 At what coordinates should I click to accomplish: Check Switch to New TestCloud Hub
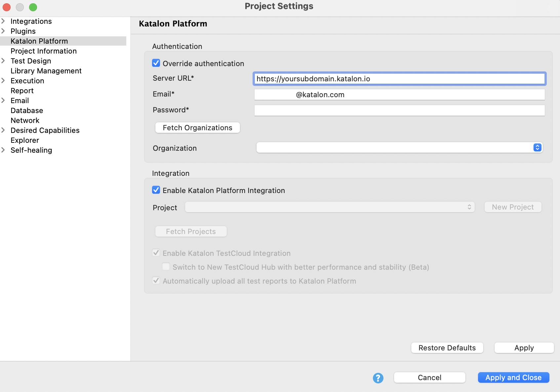point(166,266)
